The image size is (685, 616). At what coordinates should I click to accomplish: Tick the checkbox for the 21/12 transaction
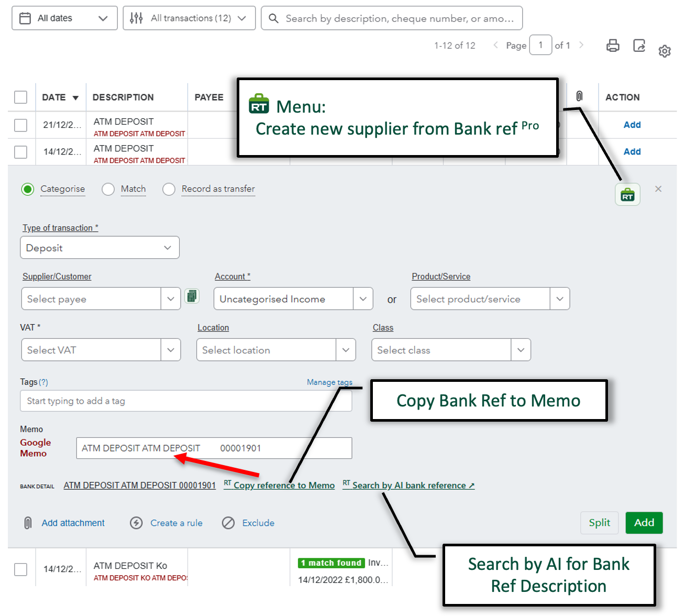(x=20, y=125)
